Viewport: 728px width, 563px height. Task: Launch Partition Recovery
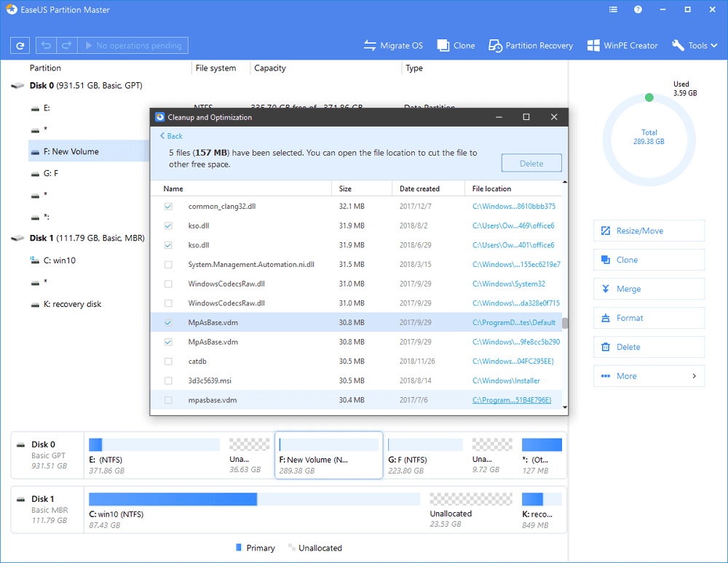tap(531, 45)
